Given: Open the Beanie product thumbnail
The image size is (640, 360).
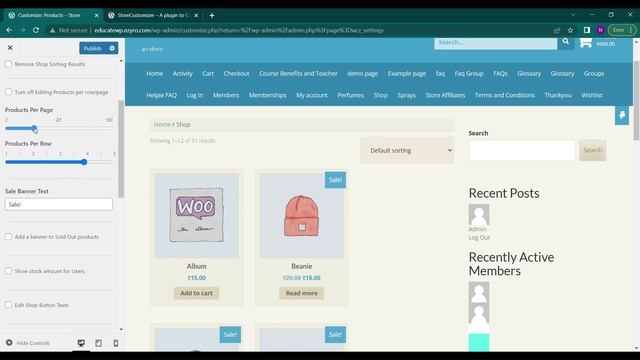Looking at the screenshot, I should [x=302, y=216].
